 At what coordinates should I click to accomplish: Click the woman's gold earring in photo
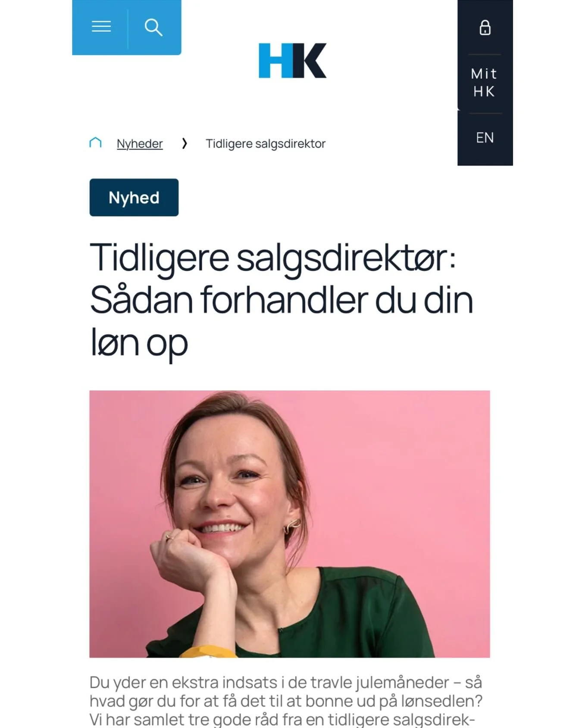(x=291, y=526)
